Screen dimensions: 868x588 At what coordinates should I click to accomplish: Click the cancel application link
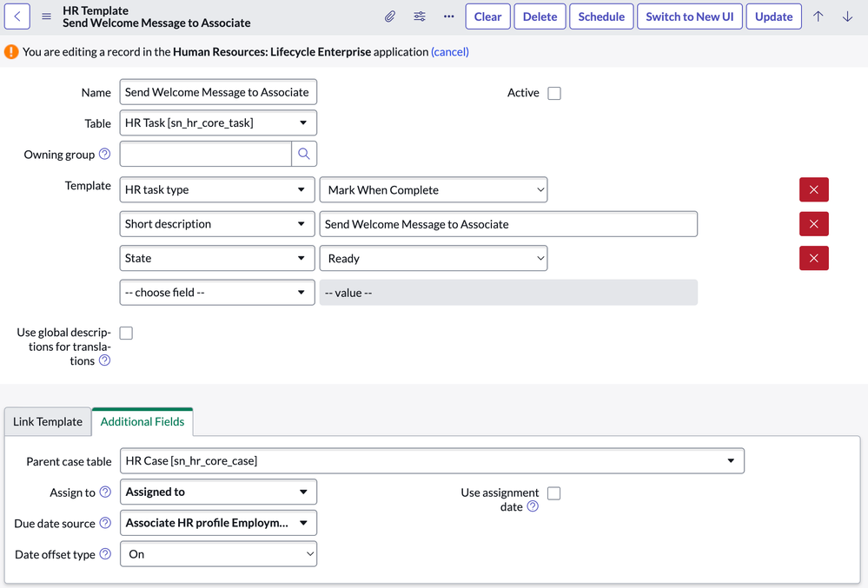(x=449, y=51)
